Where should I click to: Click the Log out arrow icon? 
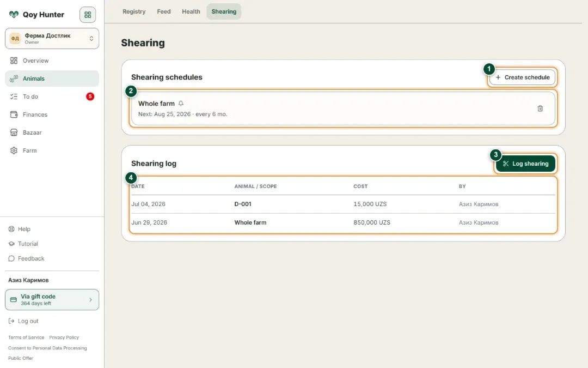(11, 321)
